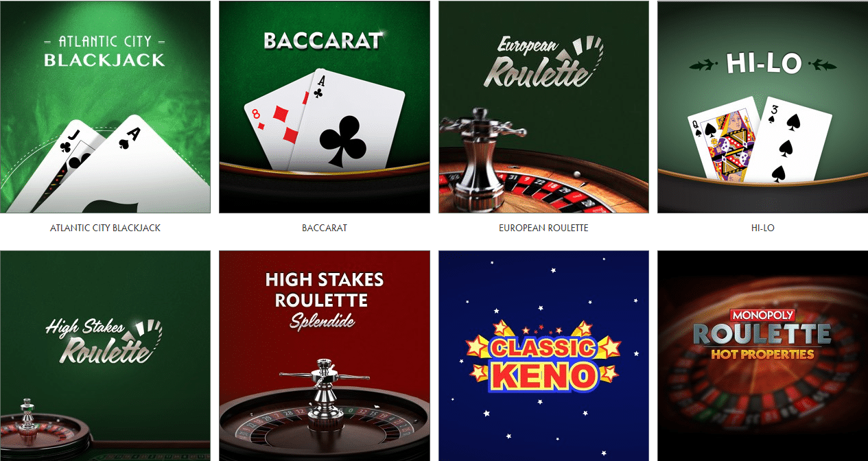The width and height of the screenshot is (868, 461).
Task: Open the Hi-Lo card game thumbnail
Action: 762,107
